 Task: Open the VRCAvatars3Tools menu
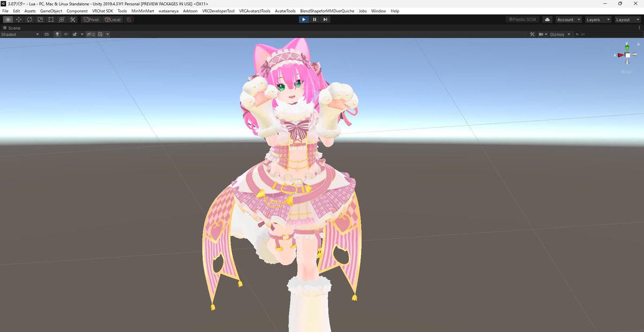254,11
